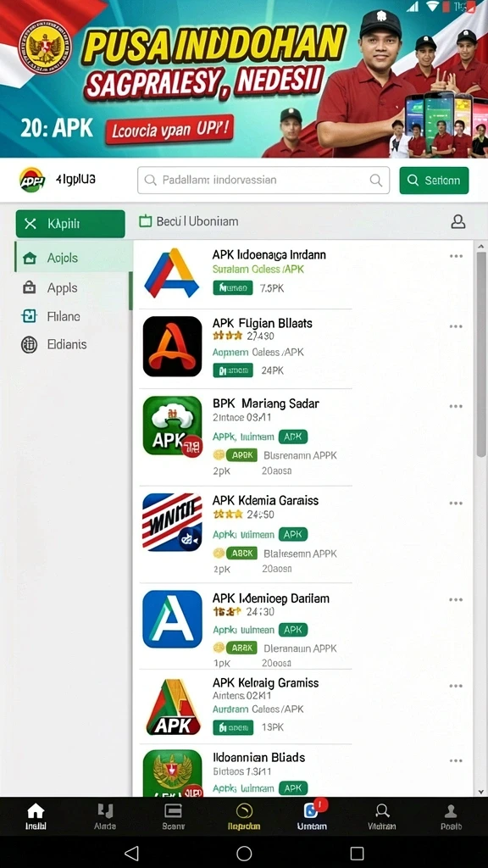
Task: Click green install button for APK Idoenaga Irdann
Action: coord(233,288)
